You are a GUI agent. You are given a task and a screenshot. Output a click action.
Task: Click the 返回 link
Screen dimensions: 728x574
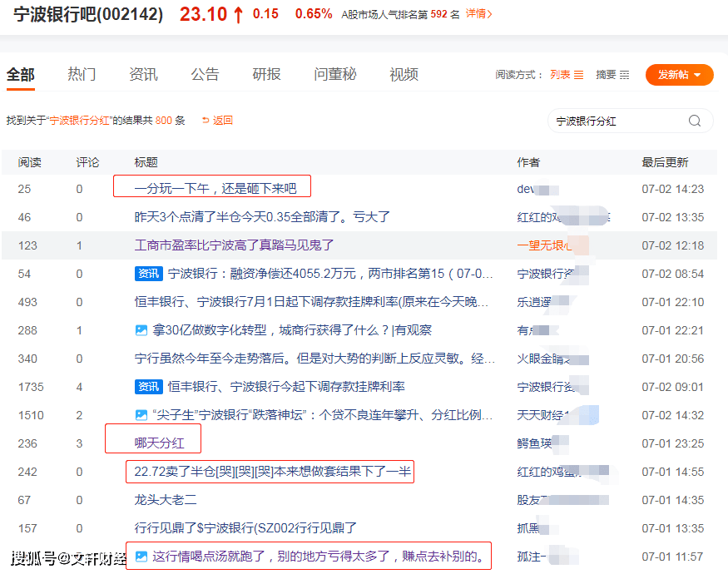tap(222, 121)
